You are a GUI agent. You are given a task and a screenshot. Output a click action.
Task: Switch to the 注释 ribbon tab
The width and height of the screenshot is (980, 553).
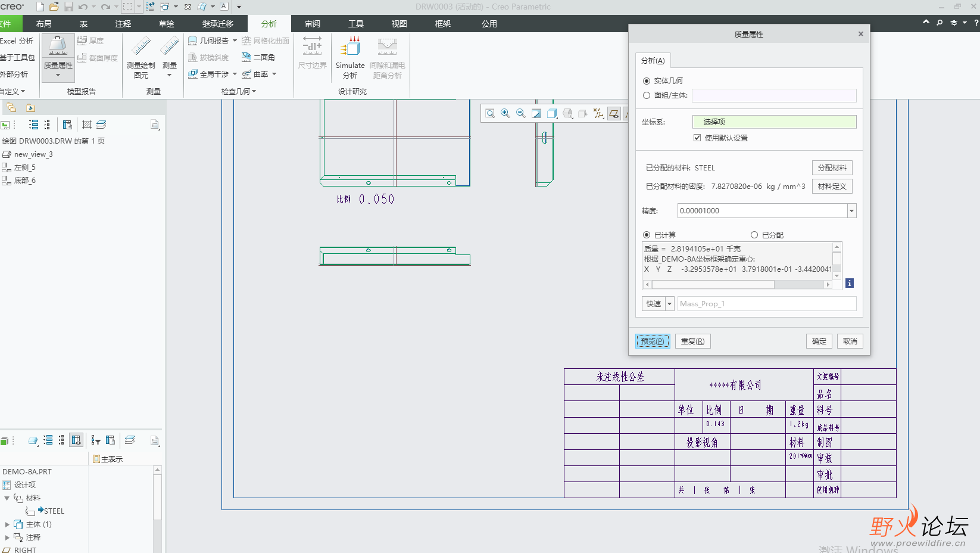tap(123, 24)
